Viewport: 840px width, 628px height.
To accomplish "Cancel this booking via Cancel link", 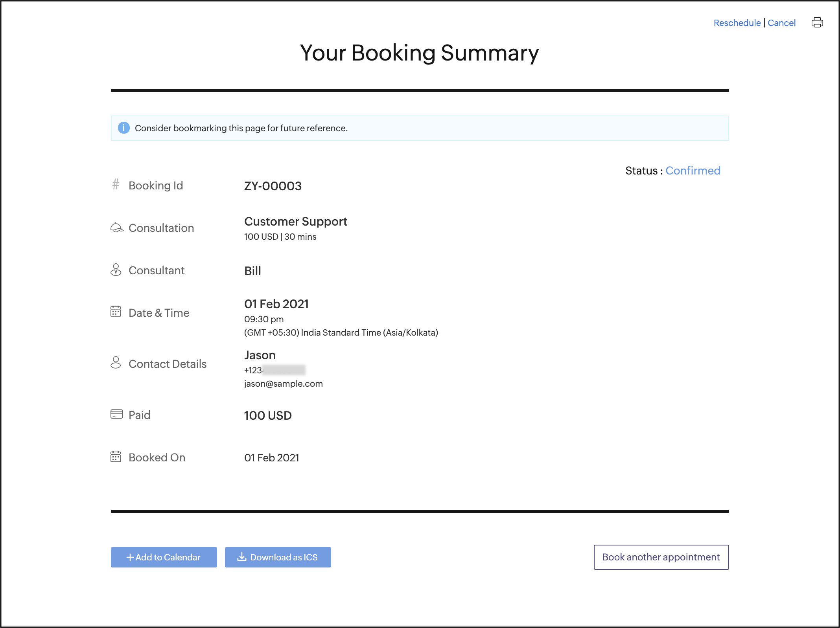I will 781,23.
